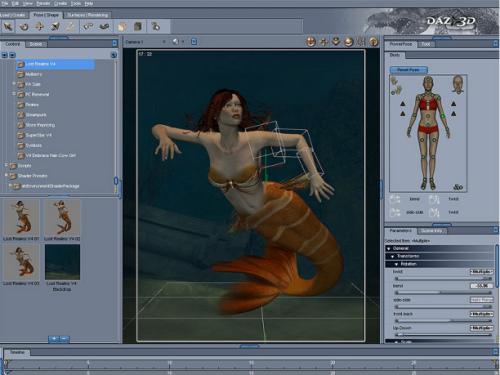This screenshot has width=500, height=375.
Task: Collapse the General parameters section
Action: click(389, 248)
